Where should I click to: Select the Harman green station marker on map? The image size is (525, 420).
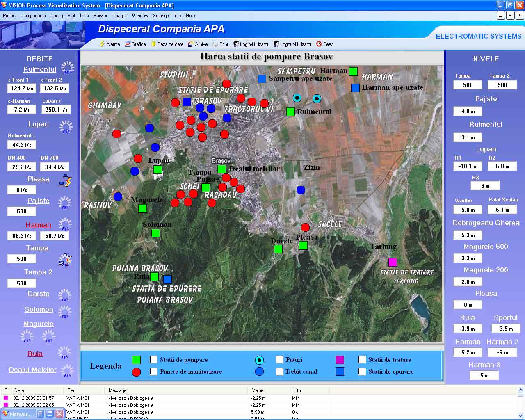point(353,71)
